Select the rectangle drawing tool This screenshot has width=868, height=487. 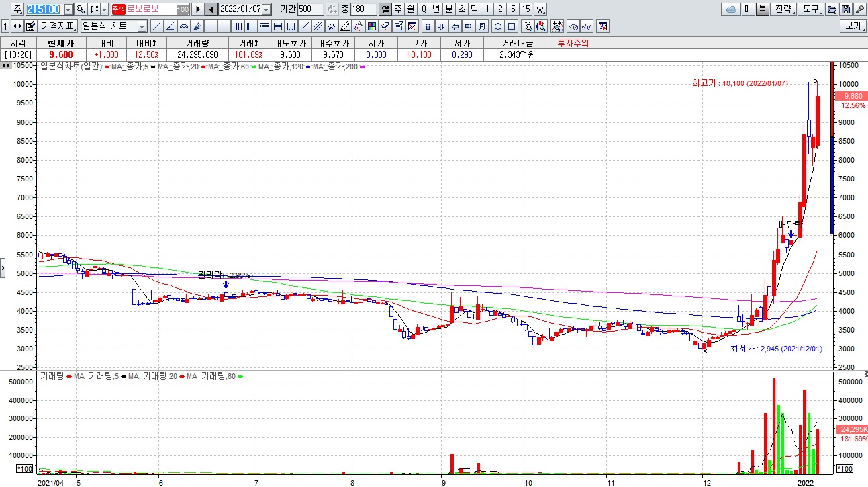pos(512,26)
